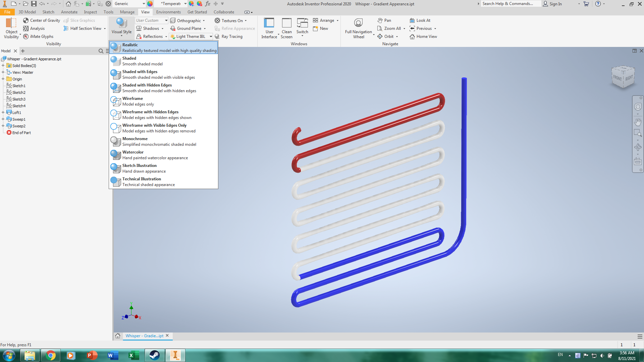This screenshot has height=362, width=644.
Task: Go to Previous view
Action: point(421,28)
